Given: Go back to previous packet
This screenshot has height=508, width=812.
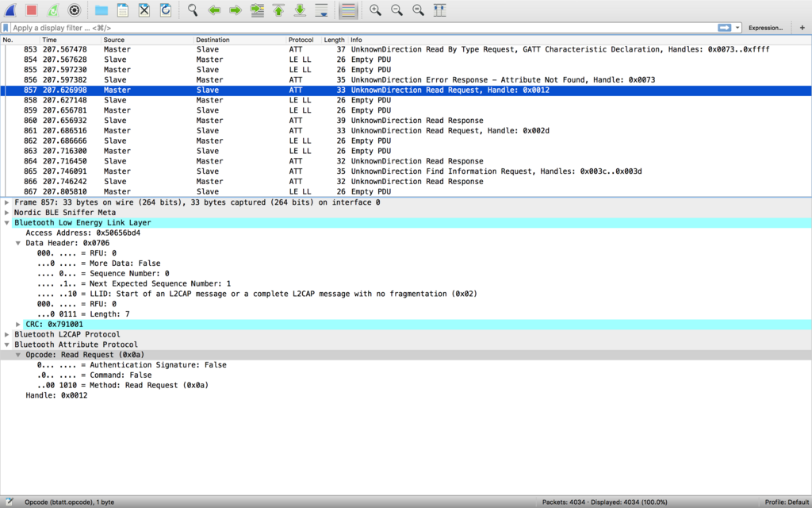Looking at the screenshot, I should coord(214,10).
